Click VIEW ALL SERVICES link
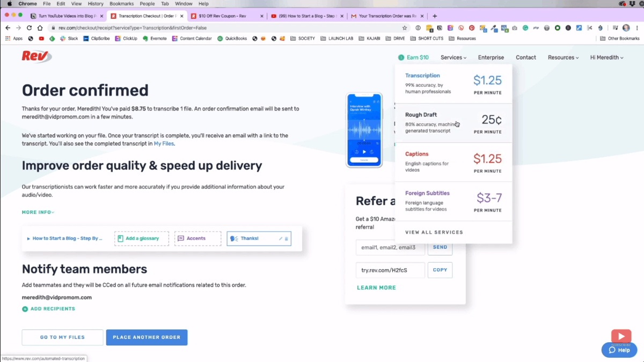Image resolution: width=644 pixels, height=362 pixels. pos(434,233)
